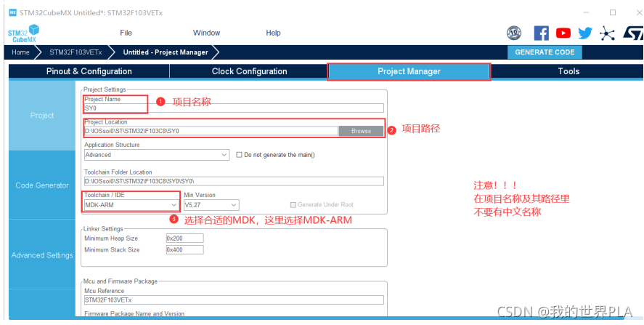Screen dimensions: 644x325
Task: Click the ST community network icon
Action: point(607,33)
